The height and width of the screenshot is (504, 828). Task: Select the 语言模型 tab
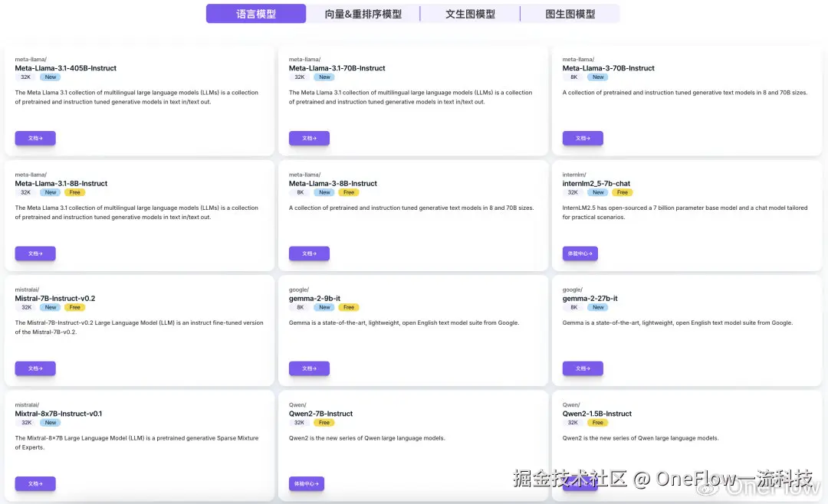(x=256, y=14)
